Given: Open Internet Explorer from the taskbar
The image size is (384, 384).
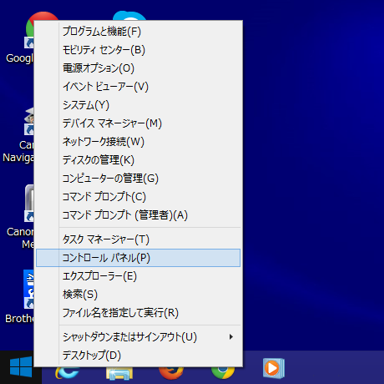Looking at the screenshot, I should click(x=68, y=373).
